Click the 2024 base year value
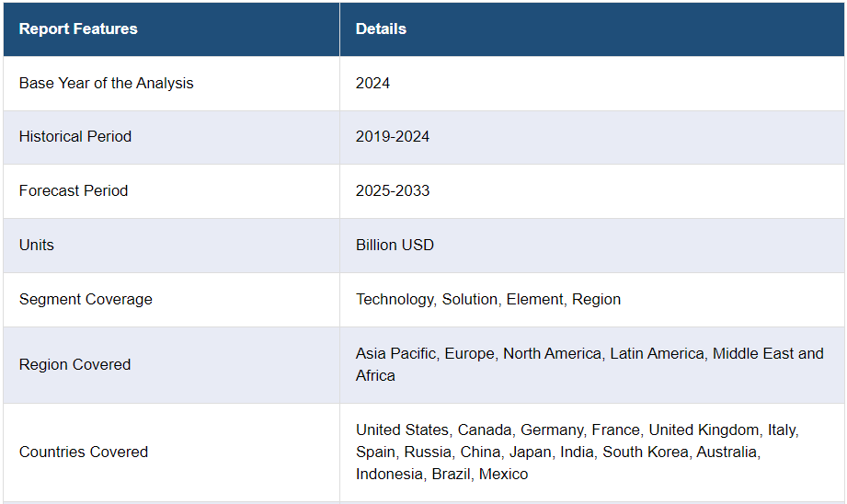 [x=372, y=83]
